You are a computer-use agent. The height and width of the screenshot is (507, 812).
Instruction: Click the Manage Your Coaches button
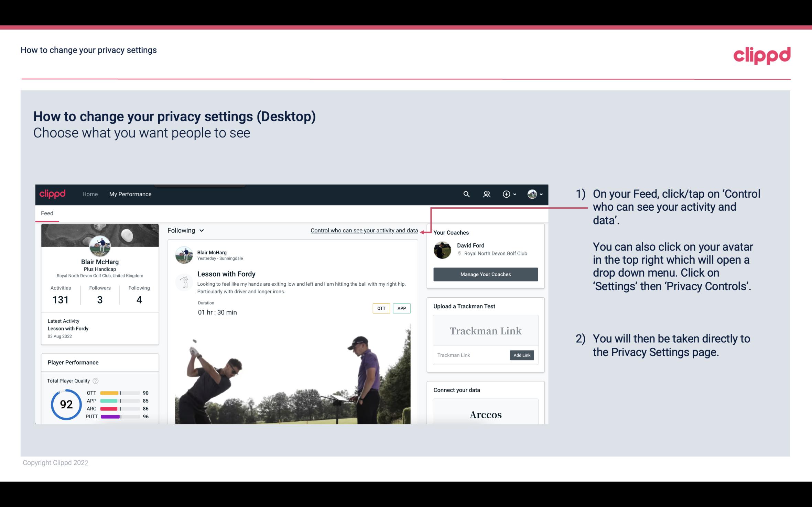click(x=485, y=274)
